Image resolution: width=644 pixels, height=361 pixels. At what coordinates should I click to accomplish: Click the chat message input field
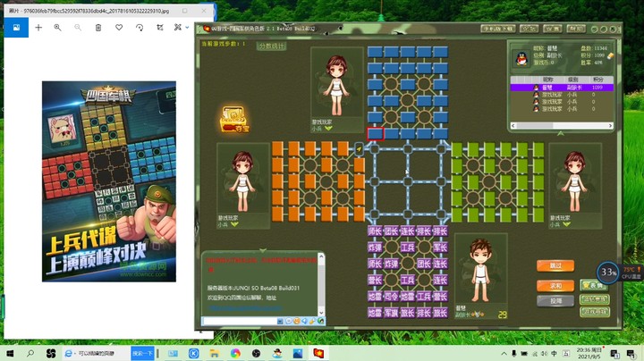coord(240,321)
